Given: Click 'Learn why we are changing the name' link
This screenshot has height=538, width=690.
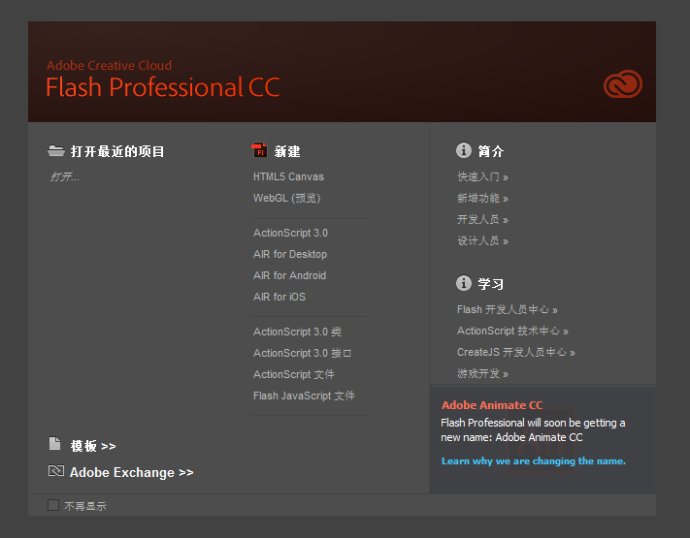Looking at the screenshot, I should point(533,461).
